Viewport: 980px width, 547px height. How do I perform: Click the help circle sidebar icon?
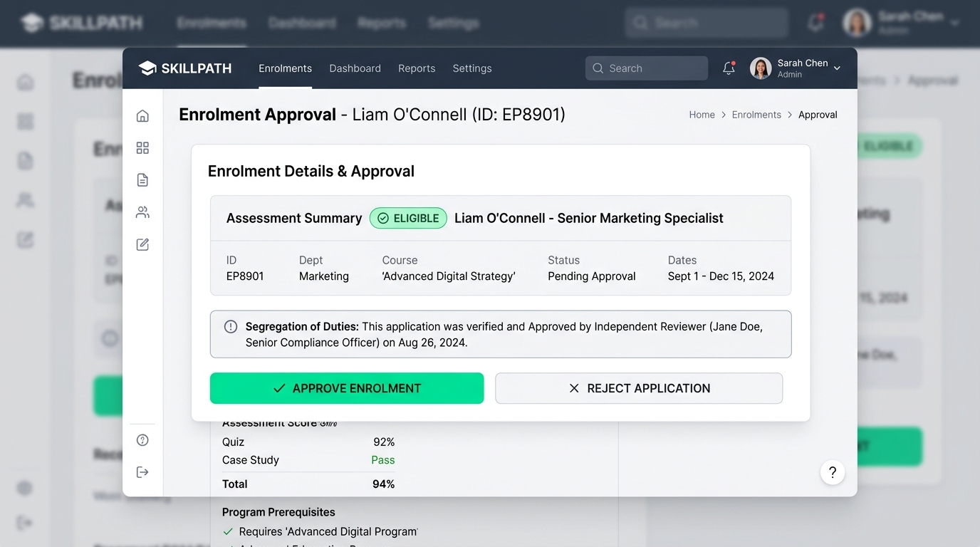(x=142, y=440)
